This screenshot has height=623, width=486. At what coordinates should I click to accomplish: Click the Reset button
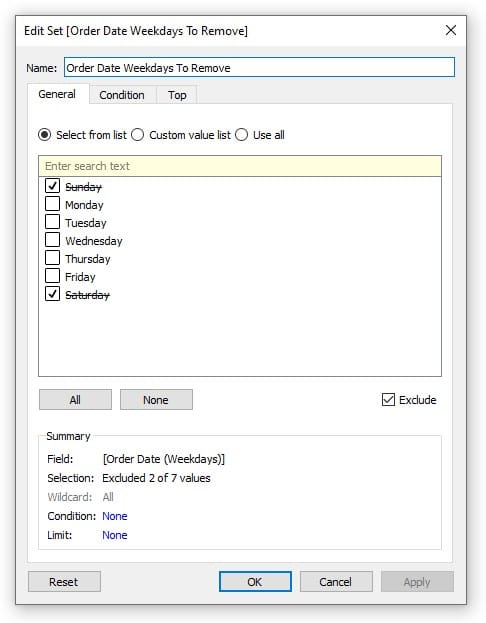[x=64, y=582]
